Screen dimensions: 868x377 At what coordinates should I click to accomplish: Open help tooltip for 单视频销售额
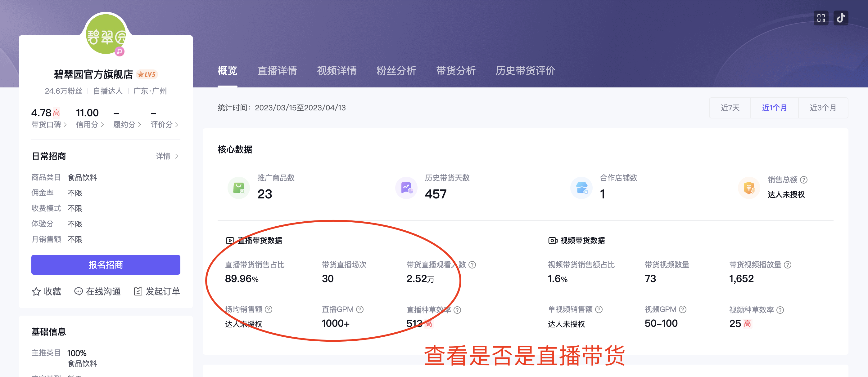tap(599, 309)
